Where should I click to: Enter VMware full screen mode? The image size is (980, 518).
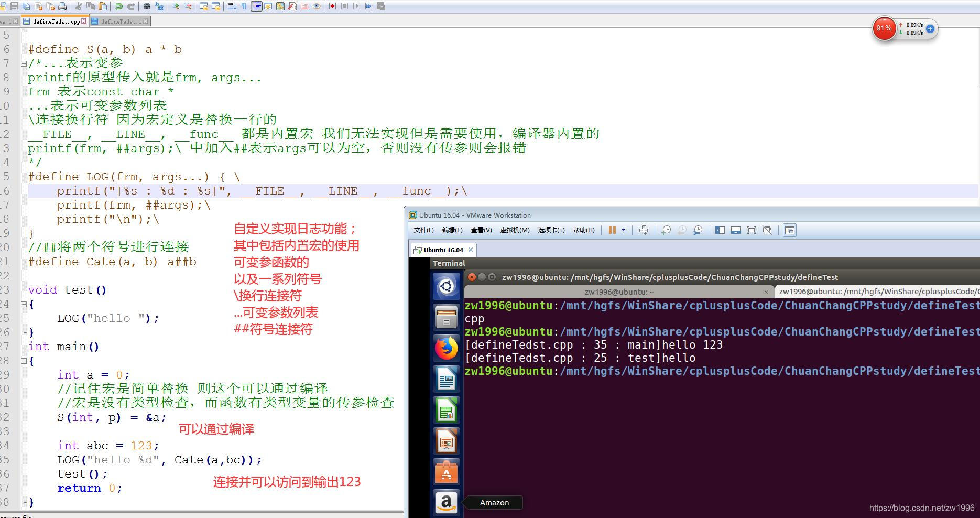tap(752, 230)
